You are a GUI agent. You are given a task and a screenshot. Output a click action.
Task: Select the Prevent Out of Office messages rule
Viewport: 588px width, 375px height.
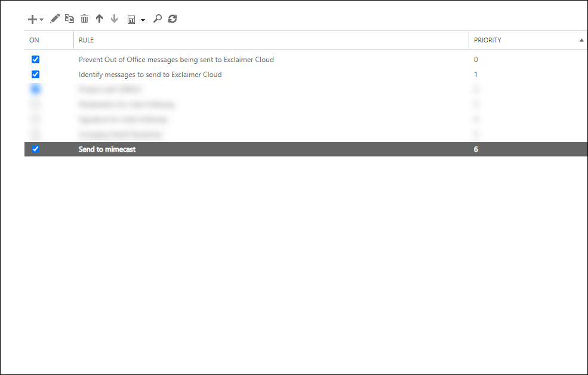tap(176, 60)
